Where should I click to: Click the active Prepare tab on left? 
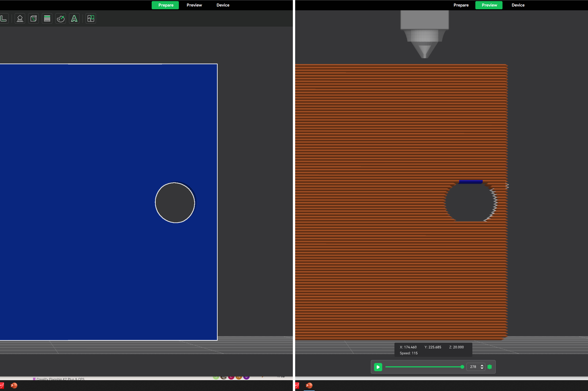coord(166,5)
